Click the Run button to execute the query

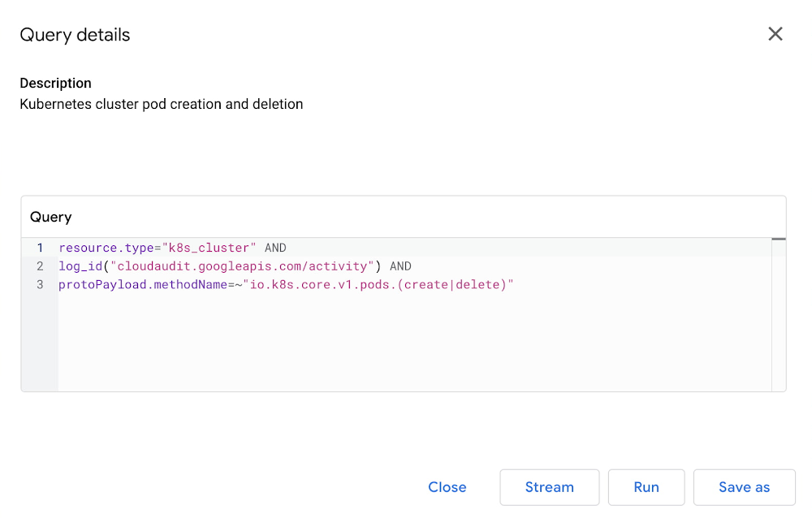(x=646, y=487)
